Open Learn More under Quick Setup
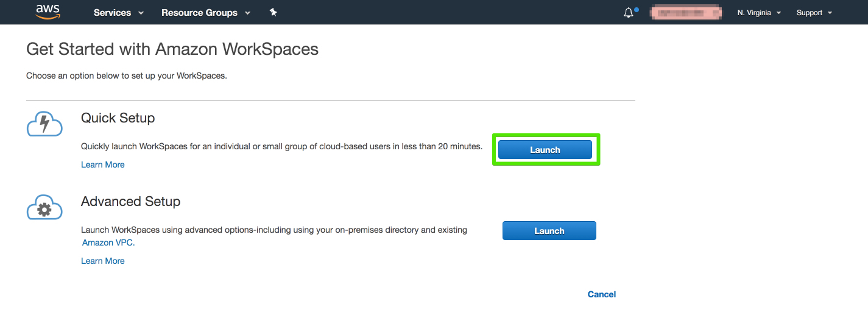The width and height of the screenshot is (868, 315). (x=103, y=165)
